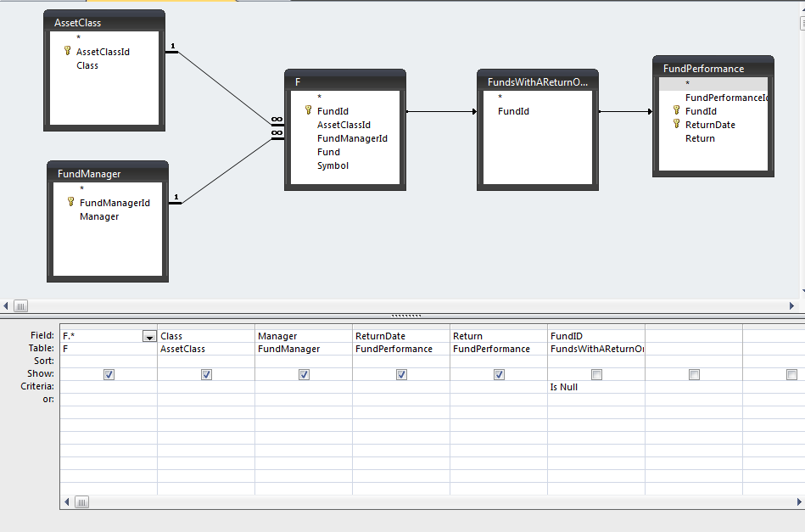Click the diagram pane horizontal scrollbar thumb
The image size is (805, 532).
pyautogui.click(x=20, y=306)
